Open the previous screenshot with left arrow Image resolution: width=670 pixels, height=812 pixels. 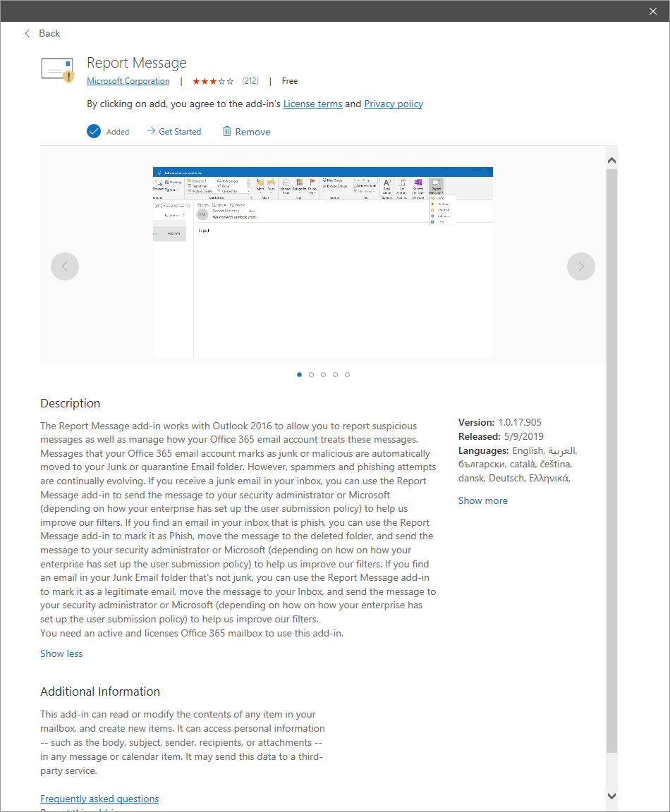click(x=65, y=266)
